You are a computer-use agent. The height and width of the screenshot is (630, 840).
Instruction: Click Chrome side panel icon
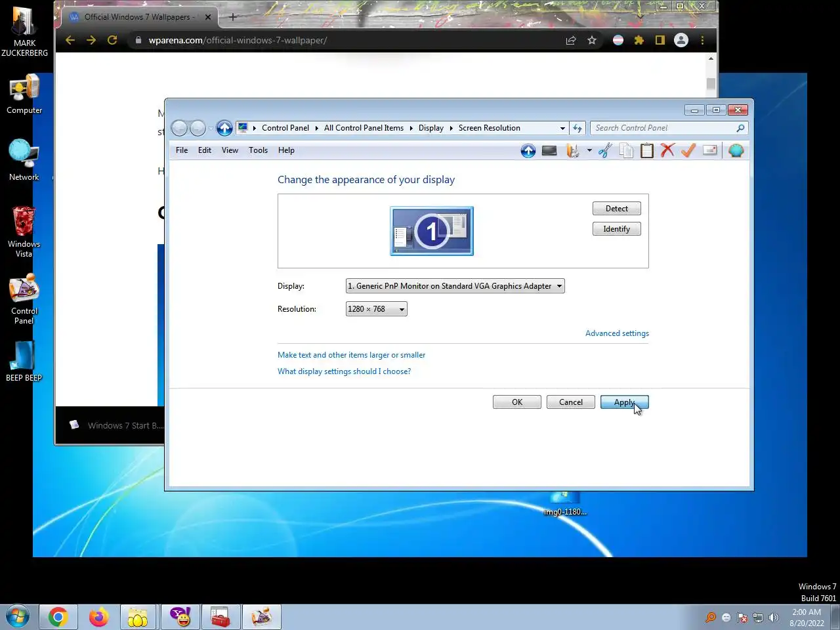(x=660, y=40)
